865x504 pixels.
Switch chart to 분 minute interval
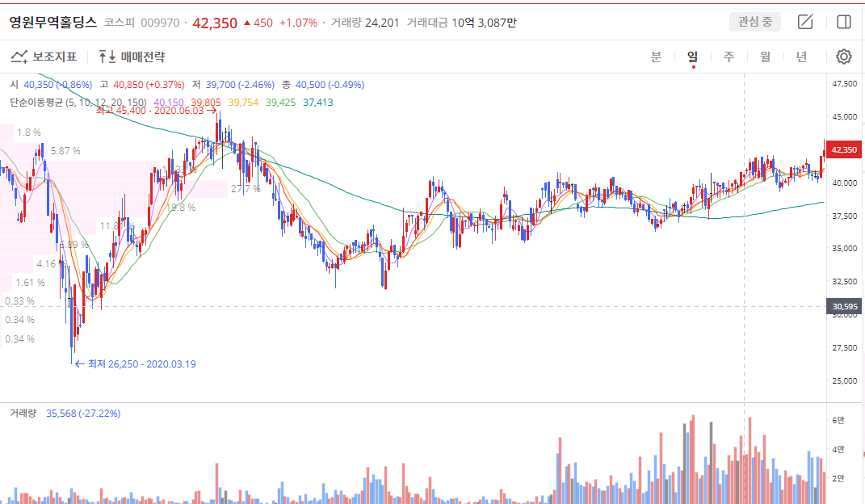tap(656, 57)
